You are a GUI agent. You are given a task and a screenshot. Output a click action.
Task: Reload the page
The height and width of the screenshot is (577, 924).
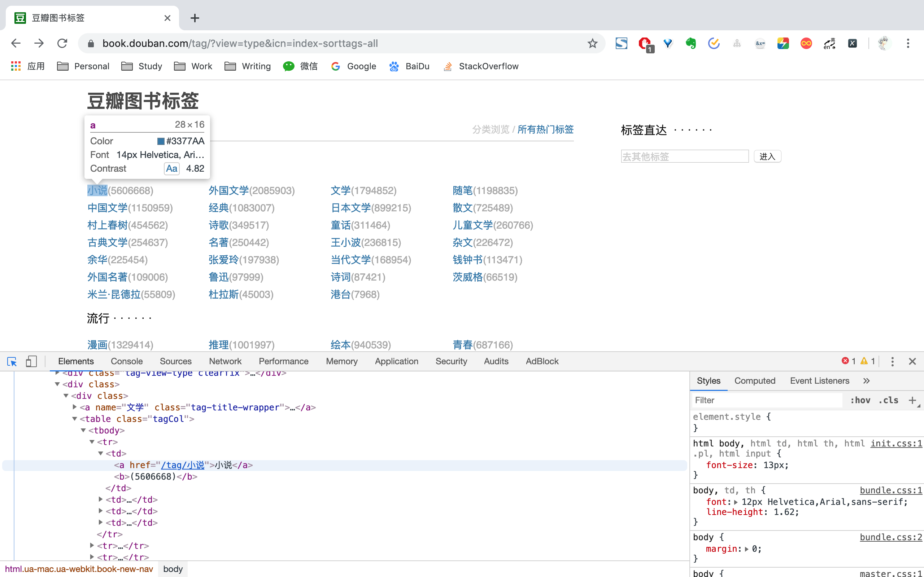(62, 44)
